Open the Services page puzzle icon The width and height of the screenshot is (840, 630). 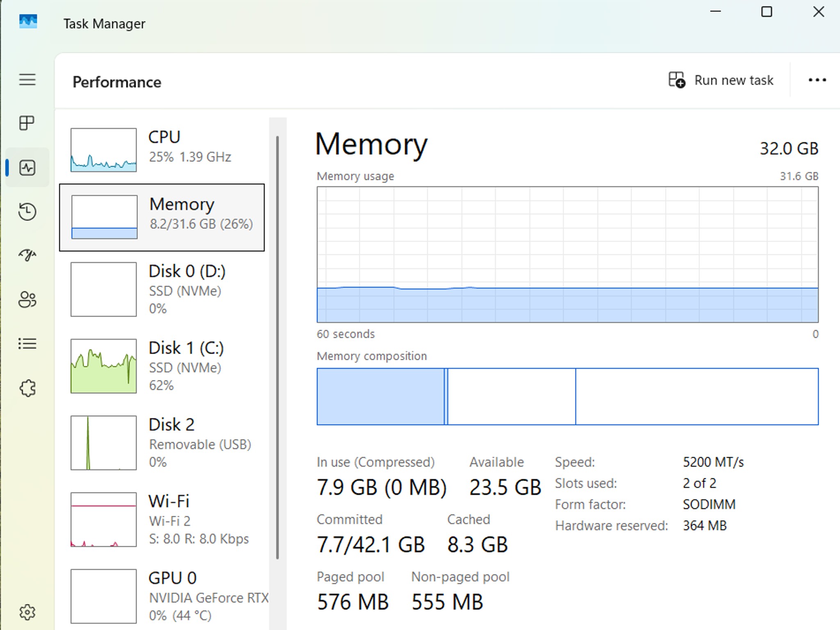27,388
